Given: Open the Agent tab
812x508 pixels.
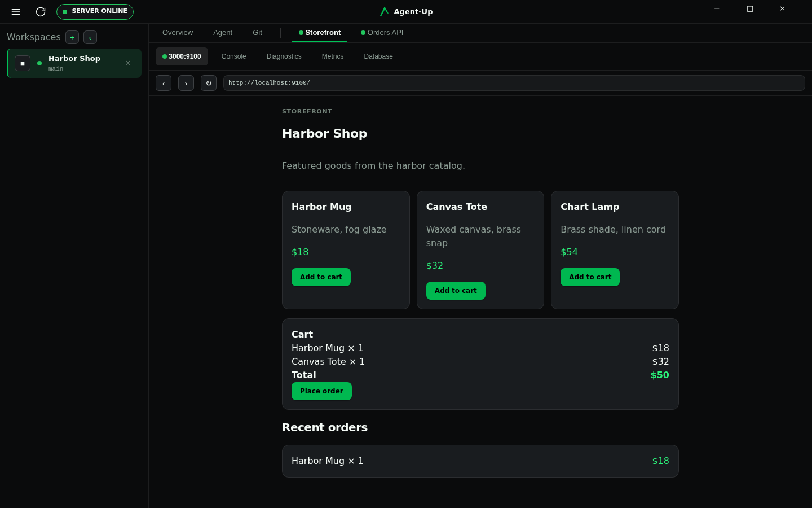Looking at the screenshot, I should point(223,33).
